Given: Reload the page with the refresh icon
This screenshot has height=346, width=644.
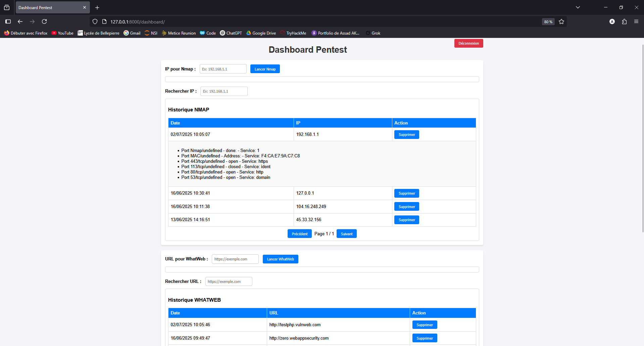Looking at the screenshot, I should [44, 21].
